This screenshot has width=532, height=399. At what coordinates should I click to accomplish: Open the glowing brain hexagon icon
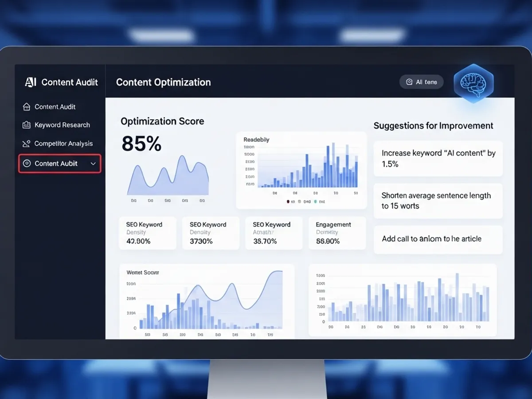click(x=473, y=83)
